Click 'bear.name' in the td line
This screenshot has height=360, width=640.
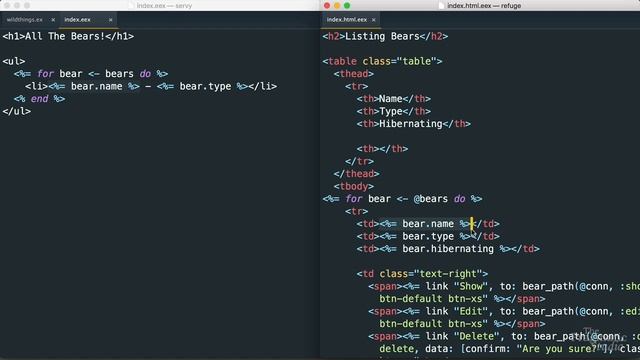pos(428,224)
